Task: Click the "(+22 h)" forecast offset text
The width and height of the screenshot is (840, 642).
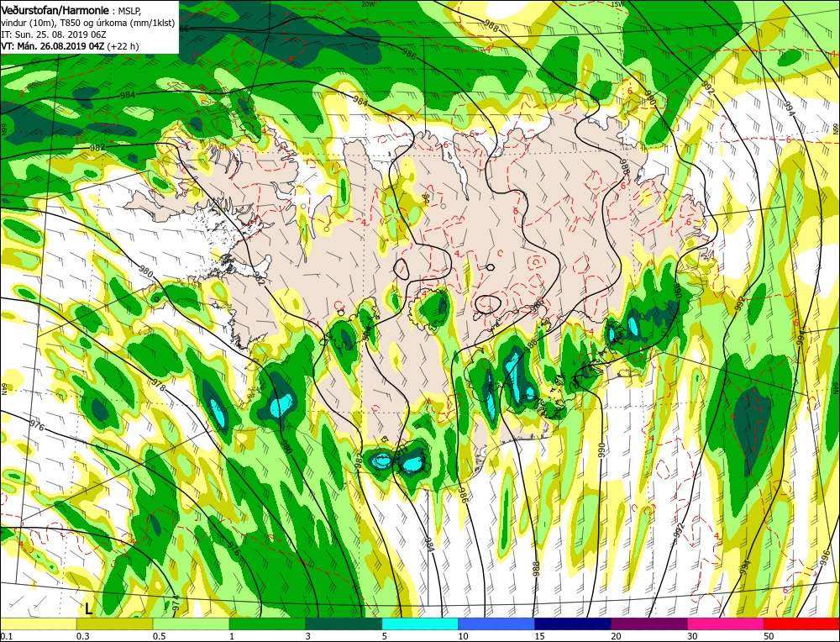Action: 123,46
